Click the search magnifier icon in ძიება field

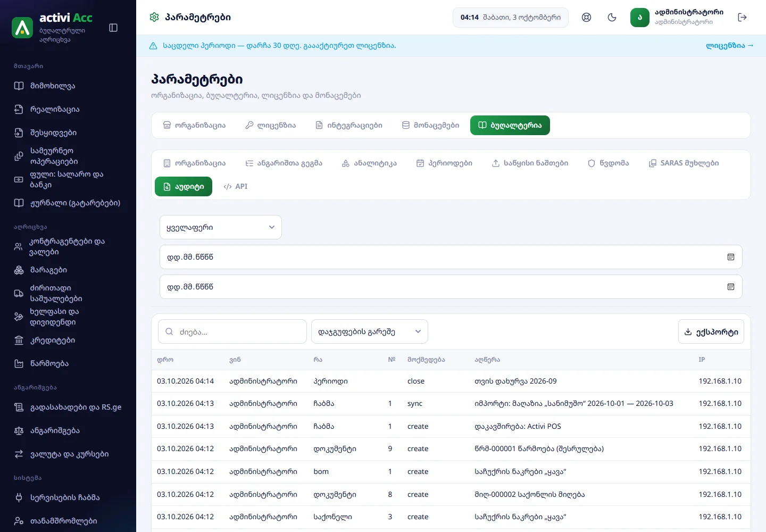click(x=169, y=331)
